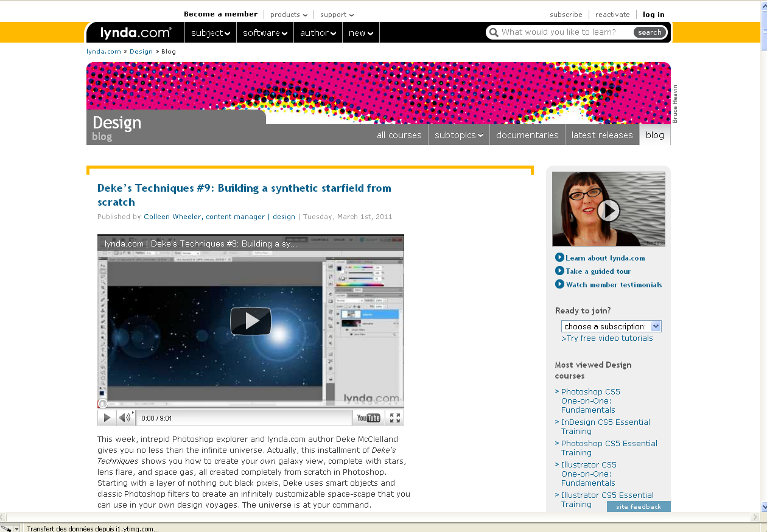Click arrow icon beside Watch member testimonials
The height and width of the screenshot is (532, 767).
[559, 284]
